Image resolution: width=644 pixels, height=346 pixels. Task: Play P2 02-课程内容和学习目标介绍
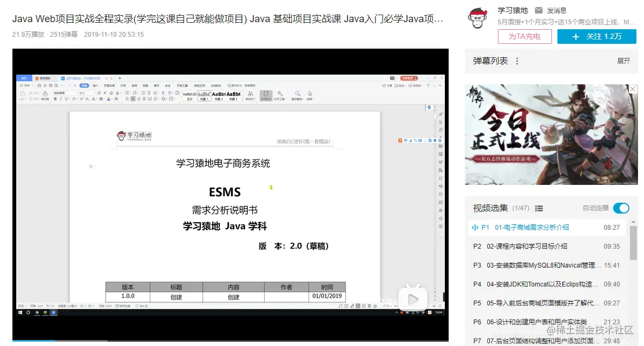tap(546, 247)
